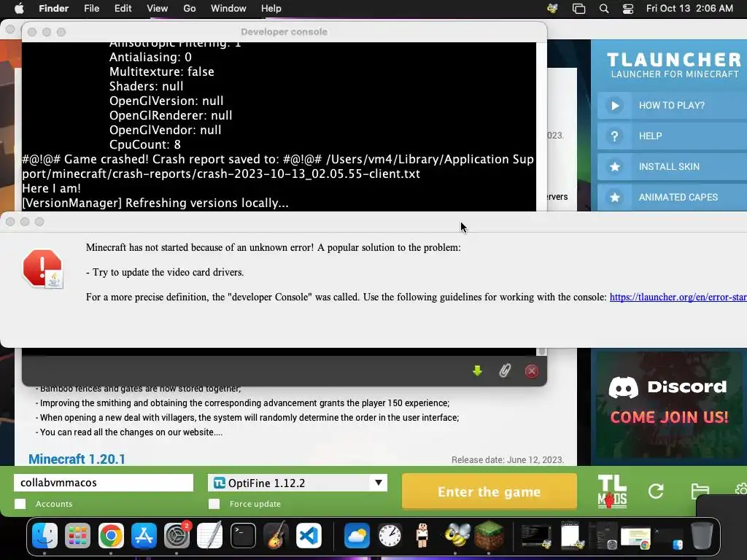The height and width of the screenshot is (560, 747).
Task: Launch Google Chrome from the dock
Action: [111, 535]
